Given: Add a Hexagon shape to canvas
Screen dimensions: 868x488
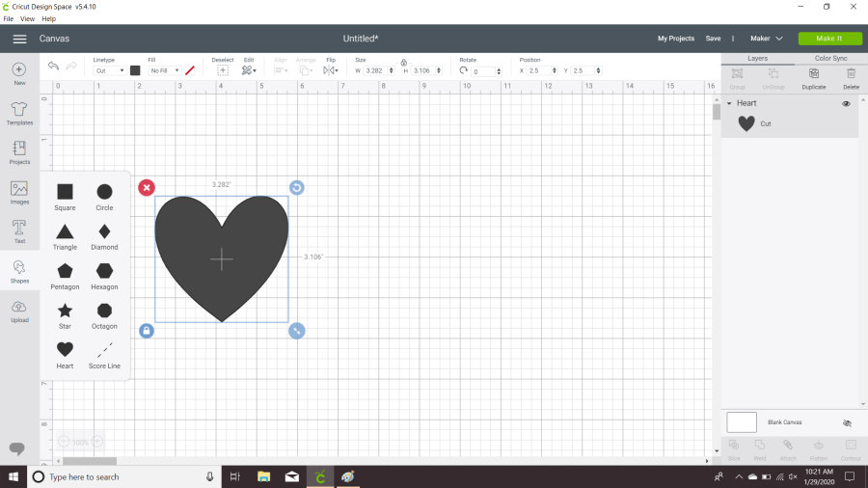Looking at the screenshot, I should [104, 271].
